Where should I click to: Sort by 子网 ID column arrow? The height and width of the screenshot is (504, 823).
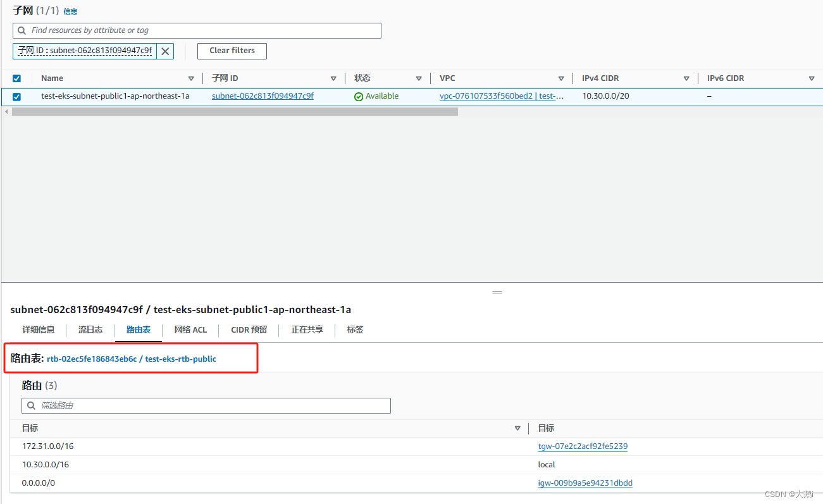(333, 79)
